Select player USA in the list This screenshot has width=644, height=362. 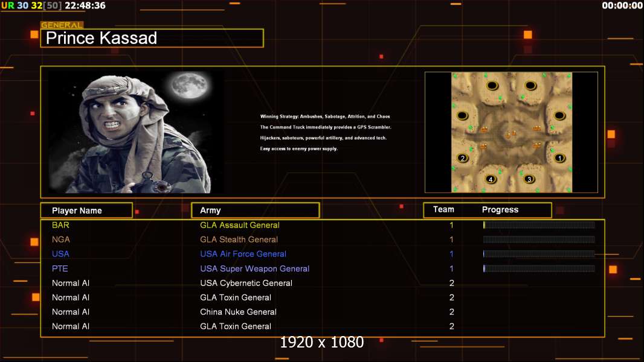(60, 254)
